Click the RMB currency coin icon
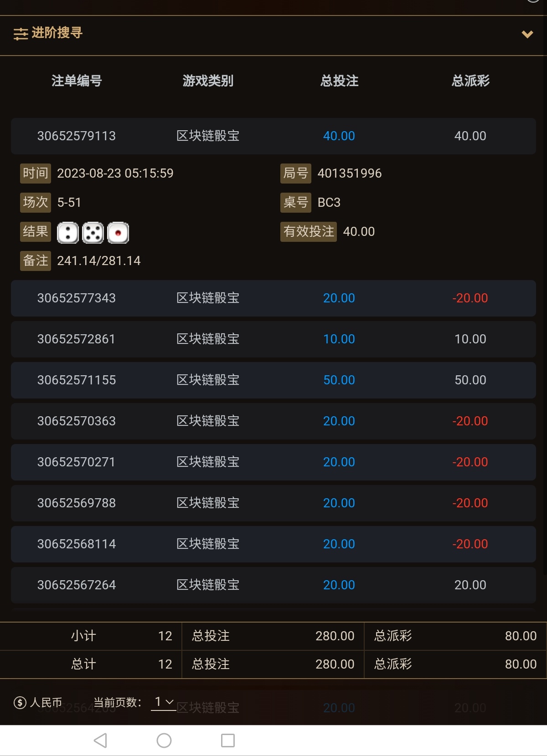The height and width of the screenshot is (756, 547). [20, 703]
